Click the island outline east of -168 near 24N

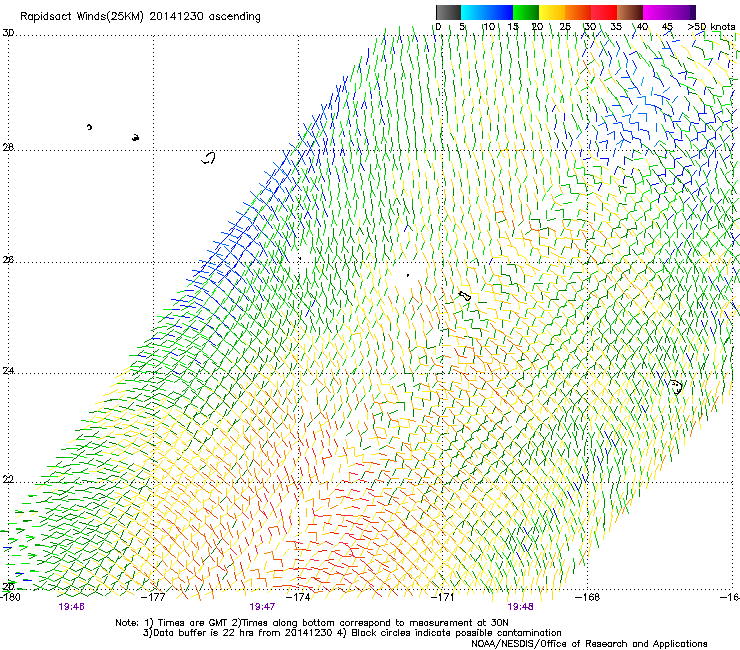pos(676,387)
